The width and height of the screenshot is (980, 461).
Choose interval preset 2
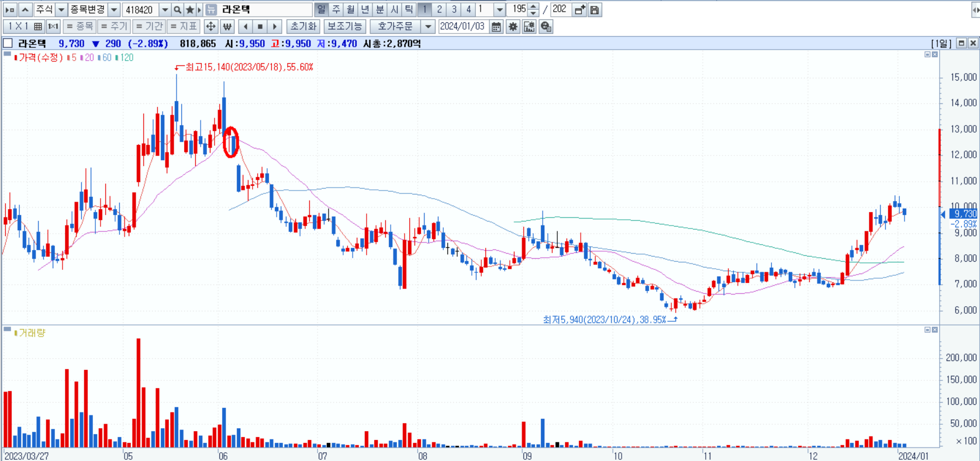click(439, 9)
